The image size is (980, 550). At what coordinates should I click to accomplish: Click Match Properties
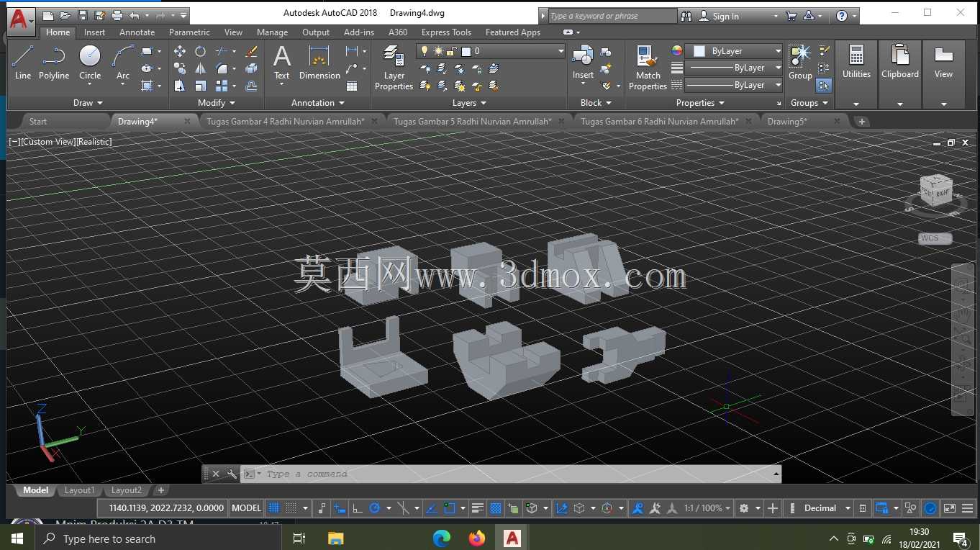648,68
